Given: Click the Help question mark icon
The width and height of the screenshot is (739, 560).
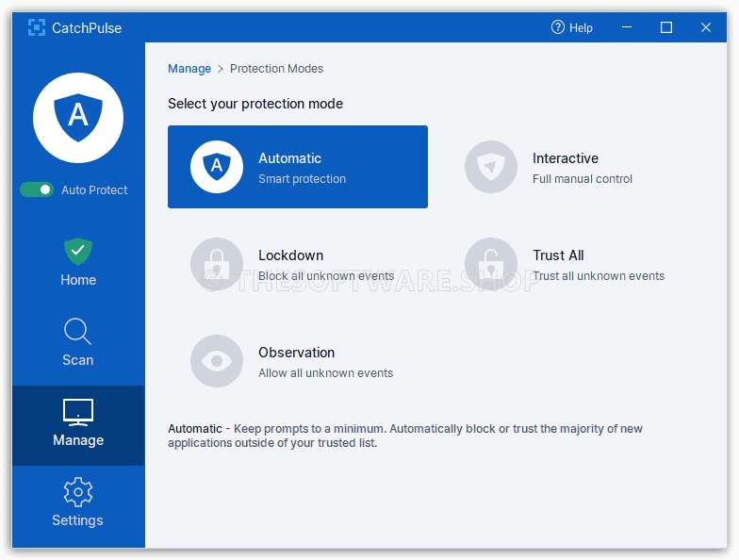Looking at the screenshot, I should [x=558, y=27].
